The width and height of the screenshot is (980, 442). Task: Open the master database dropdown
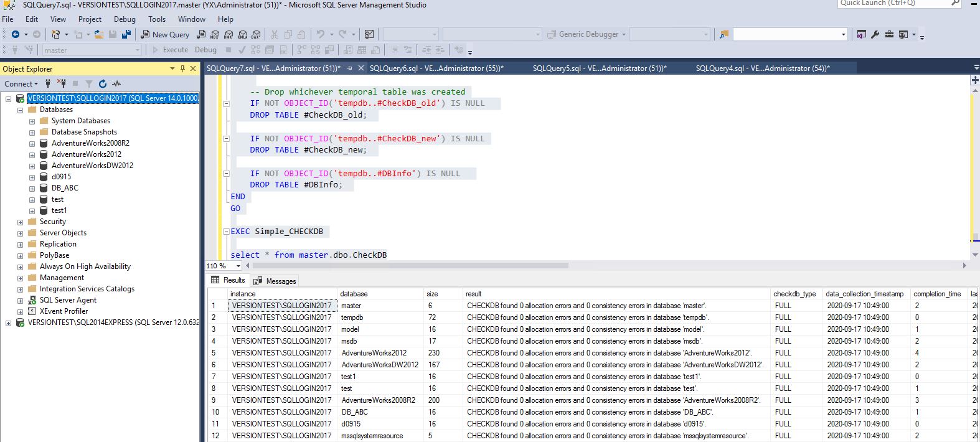pos(138,50)
